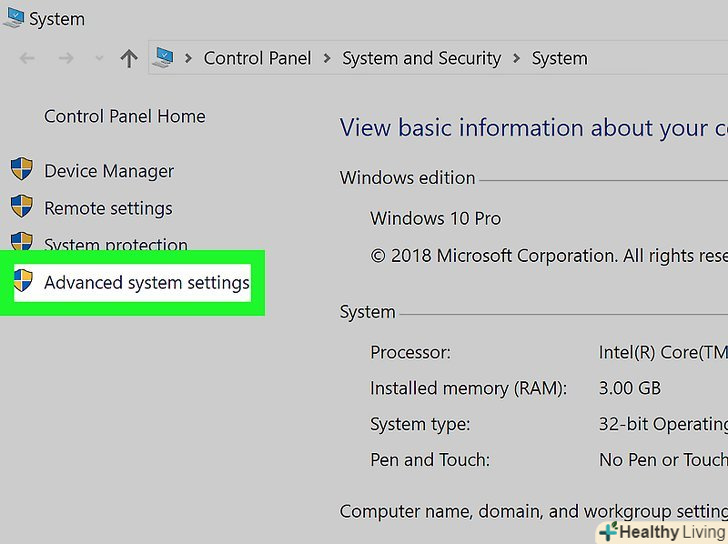The width and height of the screenshot is (728, 544).
Task: Go up one level with Up arrow
Action: coord(128,59)
